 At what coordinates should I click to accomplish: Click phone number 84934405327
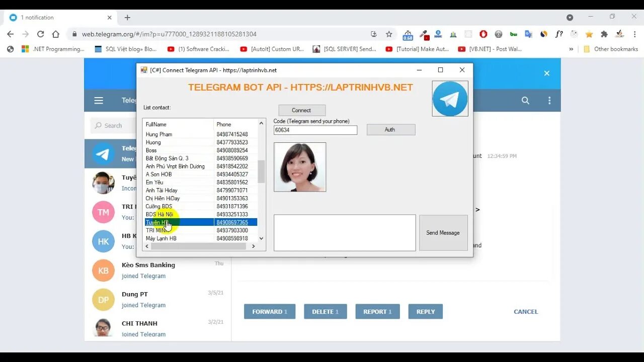pyautogui.click(x=232, y=174)
